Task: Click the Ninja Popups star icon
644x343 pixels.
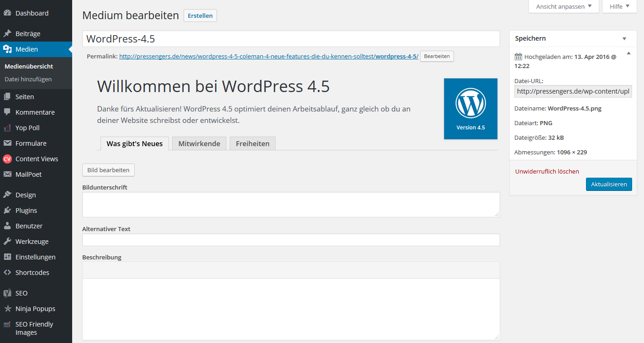Action: click(7, 309)
